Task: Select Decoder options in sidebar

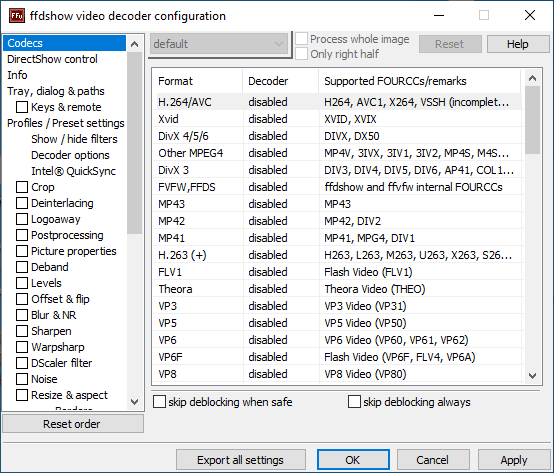Action: click(x=70, y=155)
